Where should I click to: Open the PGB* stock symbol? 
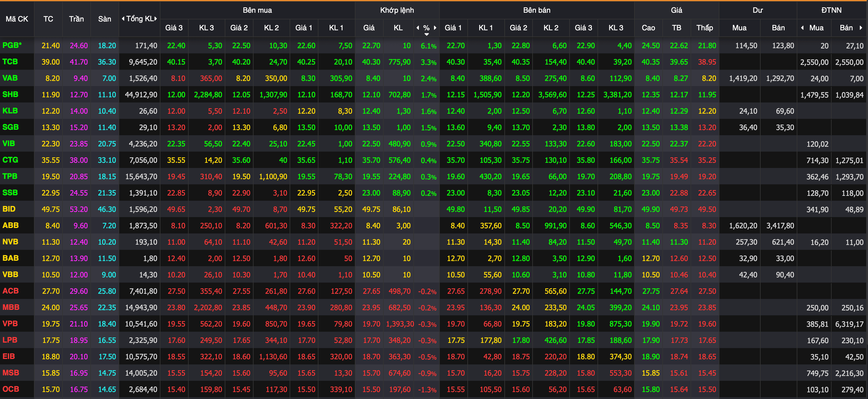click(12, 45)
